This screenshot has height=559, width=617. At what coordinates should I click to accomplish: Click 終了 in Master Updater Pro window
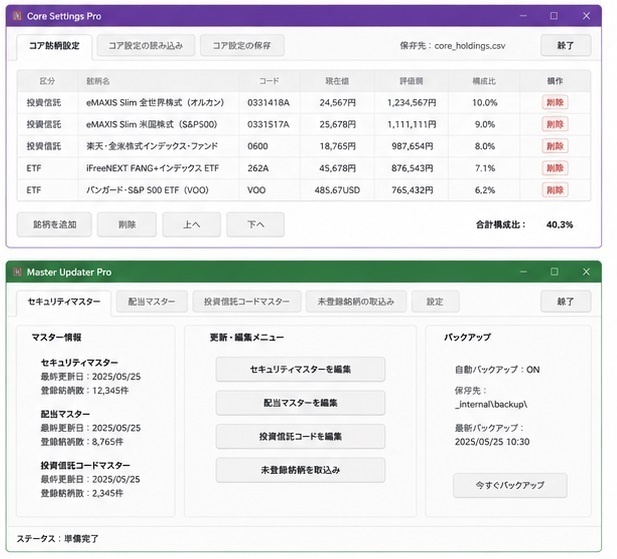coord(565,302)
